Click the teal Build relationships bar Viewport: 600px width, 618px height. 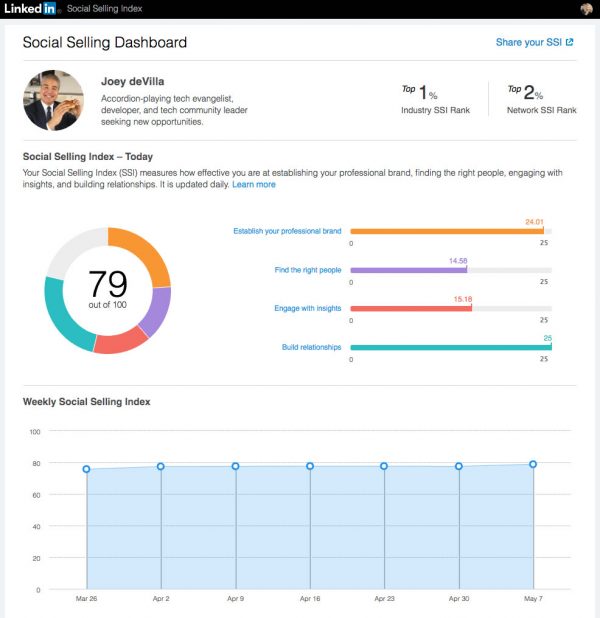451,347
